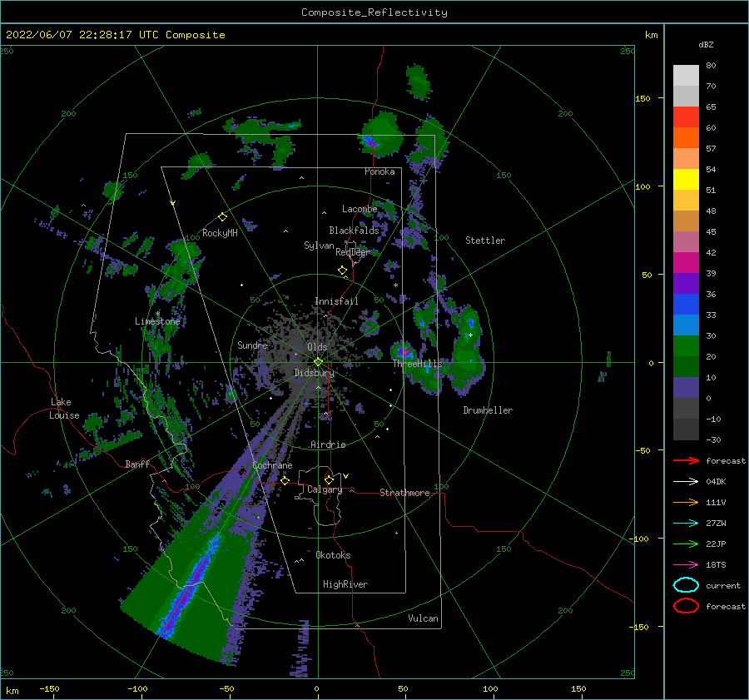
Task: Click the RedDeer city label
Action: tap(353, 252)
